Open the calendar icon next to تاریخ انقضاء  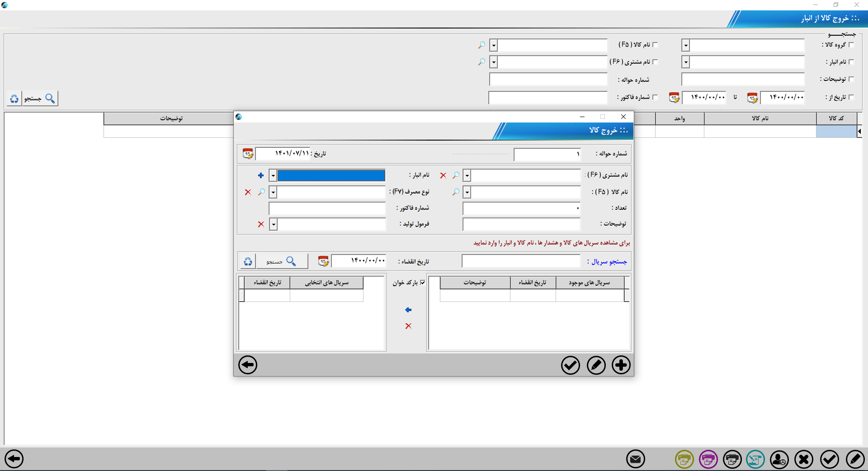(323, 261)
